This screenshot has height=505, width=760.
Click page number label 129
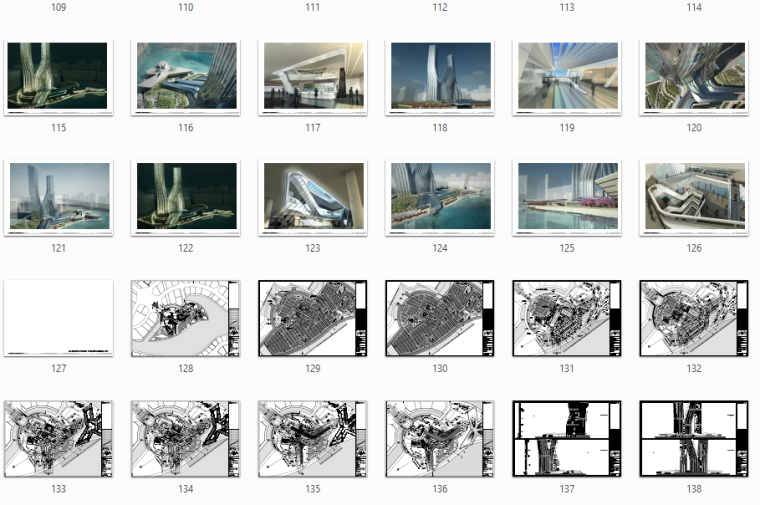(x=313, y=368)
